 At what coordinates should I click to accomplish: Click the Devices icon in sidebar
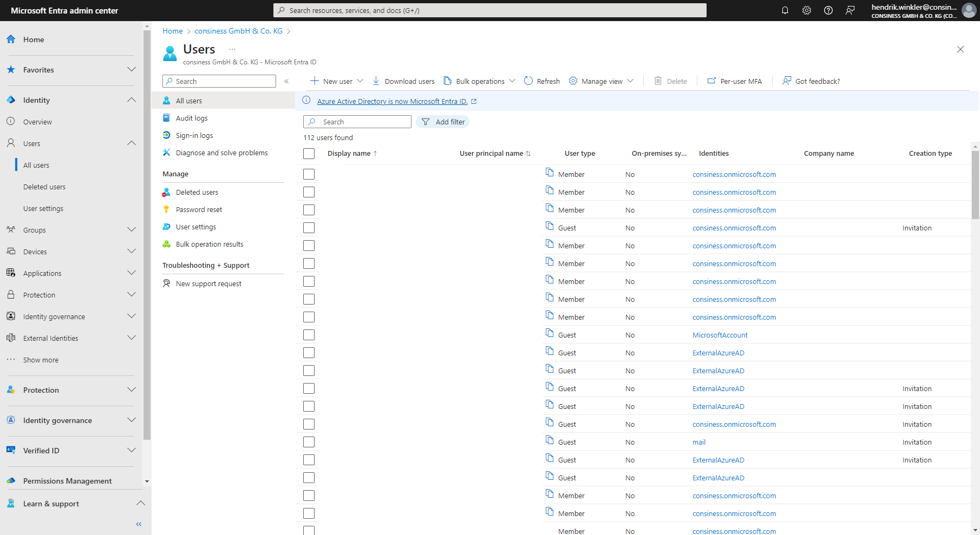pyautogui.click(x=11, y=252)
